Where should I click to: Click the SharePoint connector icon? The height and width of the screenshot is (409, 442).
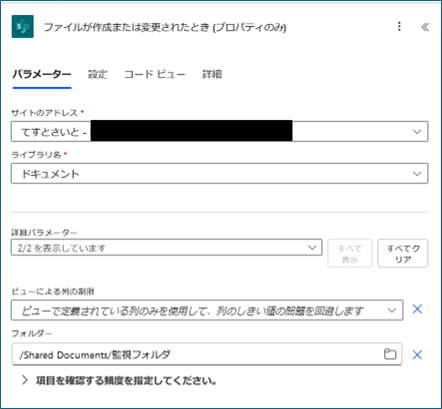pyautogui.click(x=23, y=27)
